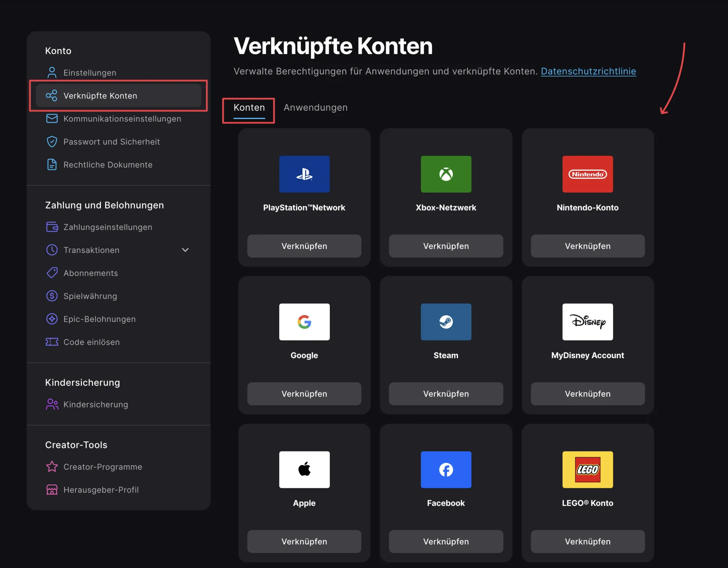
Task: Click Verknüpfen for Xbox-Netzwerk
Action: 446,246
